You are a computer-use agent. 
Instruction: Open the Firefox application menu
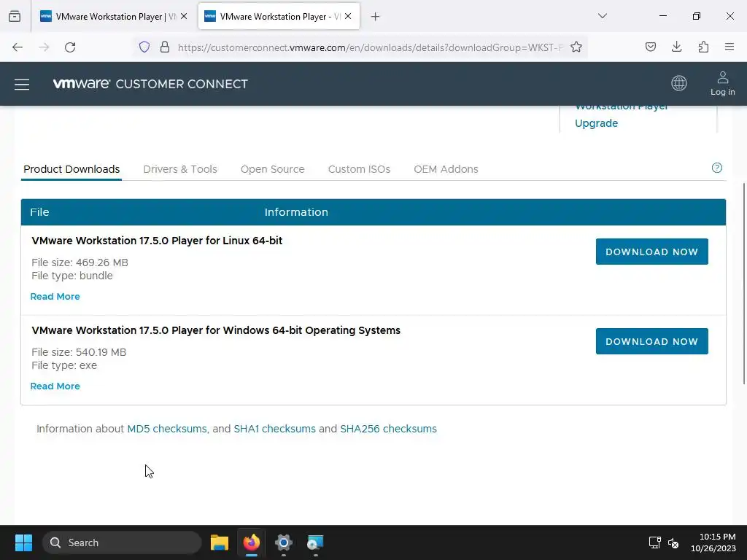[729, 47]
